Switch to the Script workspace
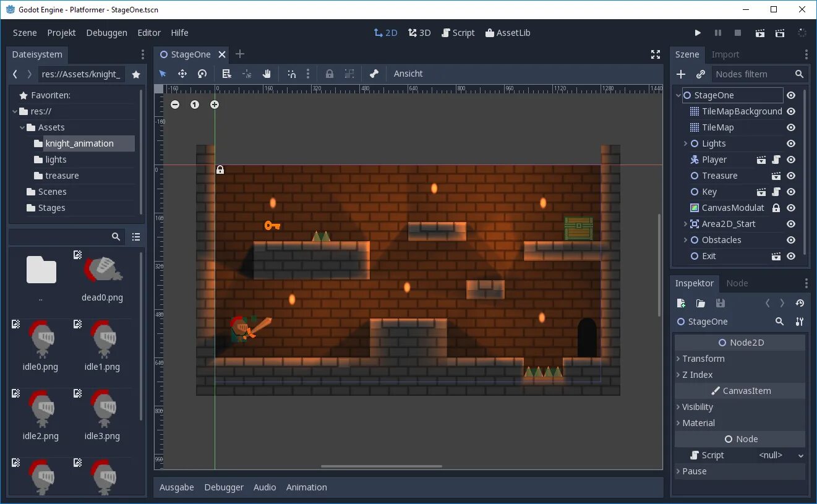The width and height of the screenshot is (817, 504). (x=458, y=33)
